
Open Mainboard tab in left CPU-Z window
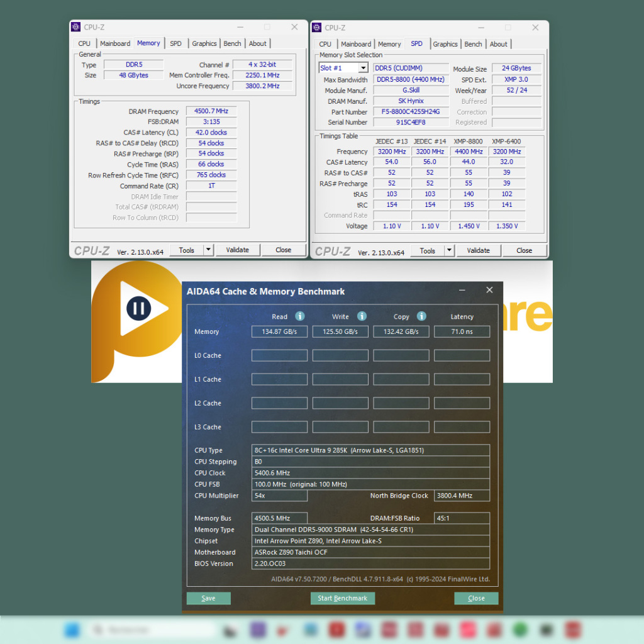click(115, 43)
